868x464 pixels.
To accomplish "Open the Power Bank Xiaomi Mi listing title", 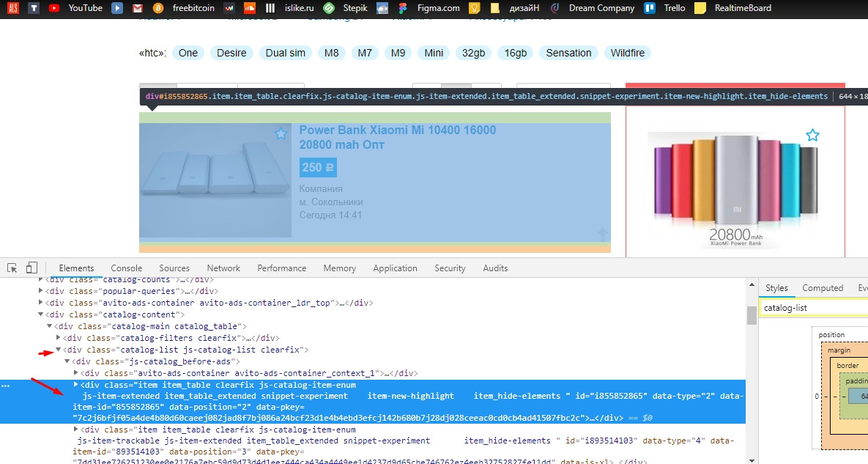I will pyautogui.click(x=398, y=137).
